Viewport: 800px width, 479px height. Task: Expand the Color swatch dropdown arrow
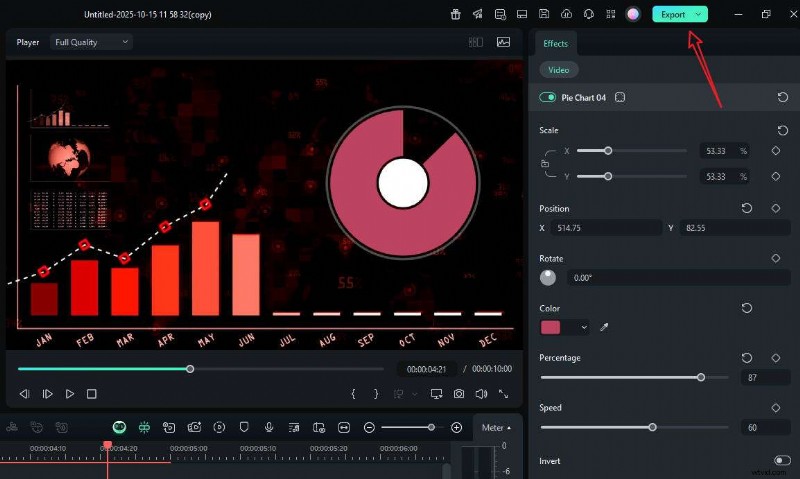(584, 327)
